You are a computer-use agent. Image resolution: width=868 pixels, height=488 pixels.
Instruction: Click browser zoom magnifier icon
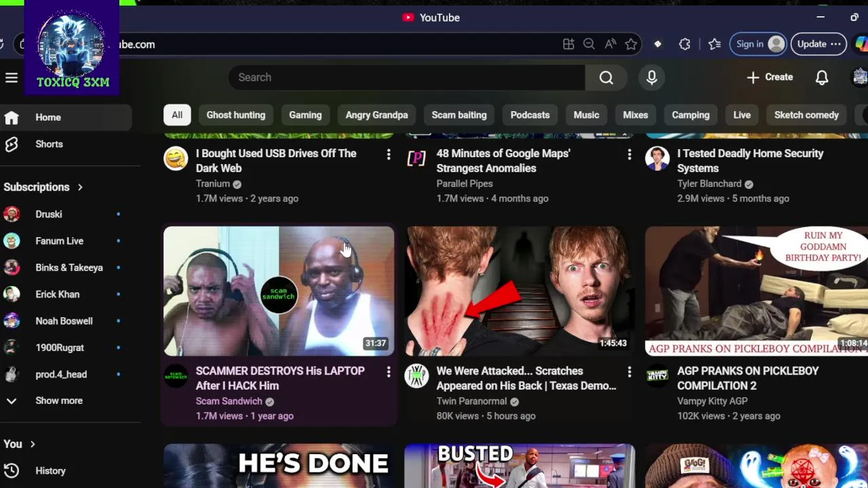(x=589, y=44)
